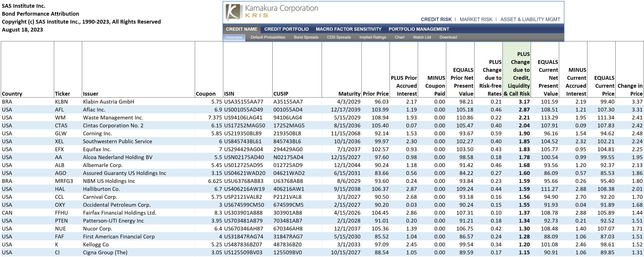The width and height of the screenshot is (644, 257).
Task: Open Default Probabilities sub-tab
Action: 268,37
